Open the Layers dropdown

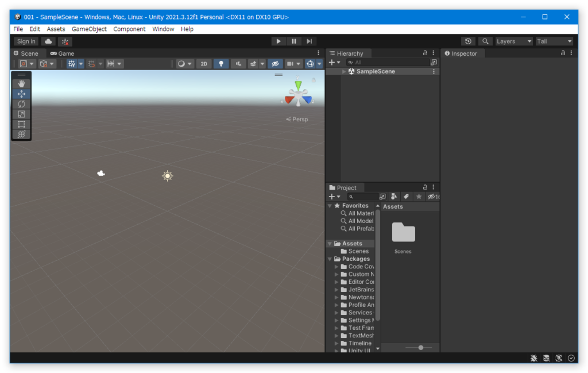[x=513, y=41]
